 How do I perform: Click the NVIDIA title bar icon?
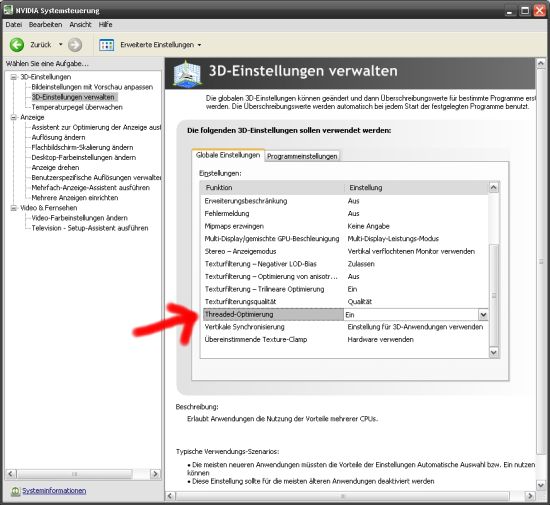pos(8,10)
